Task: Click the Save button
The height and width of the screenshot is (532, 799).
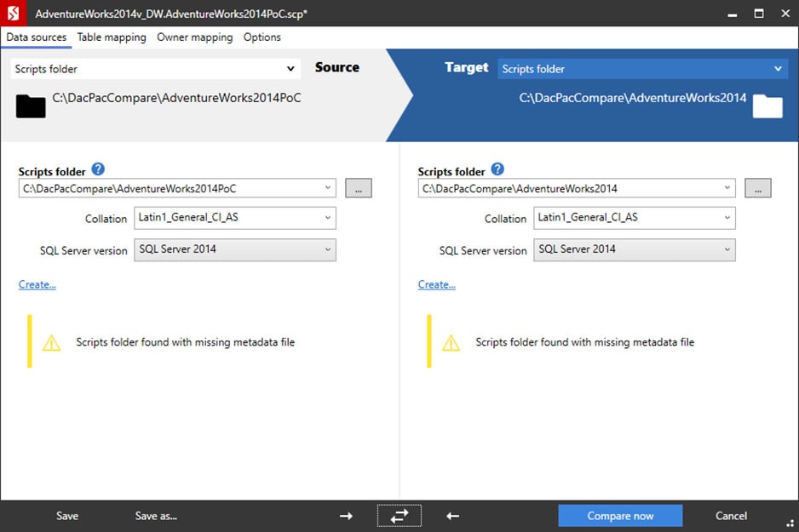Action: 67,516
